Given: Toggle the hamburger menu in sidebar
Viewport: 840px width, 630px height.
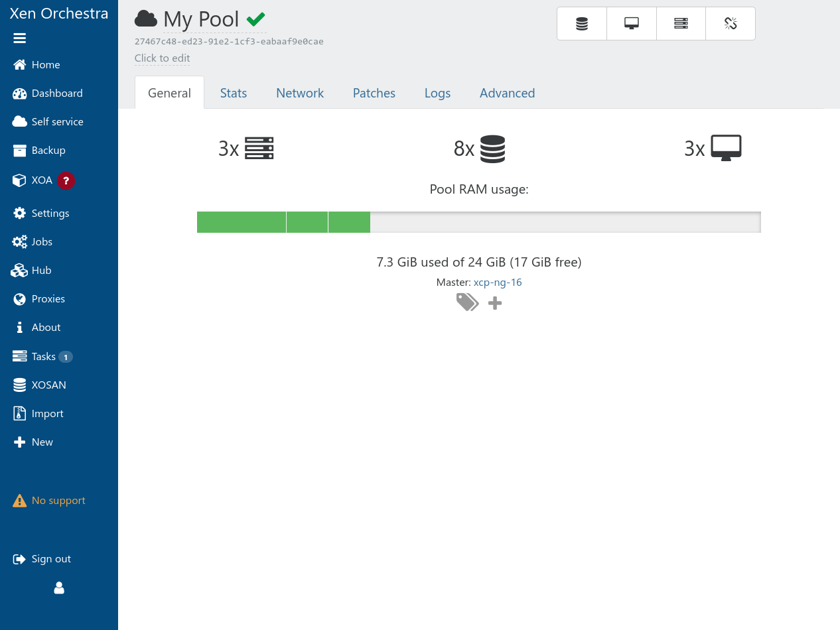Looking at the screenshot, I should pyautogui.click(x=20, y=38).
